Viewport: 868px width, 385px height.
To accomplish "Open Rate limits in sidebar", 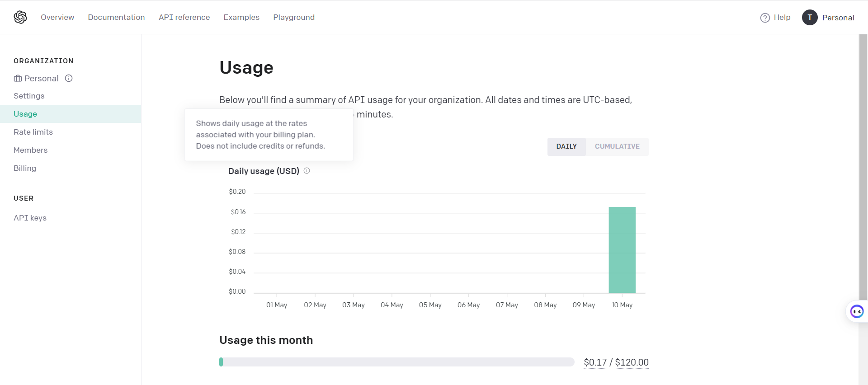I will (x=33, y=132).
